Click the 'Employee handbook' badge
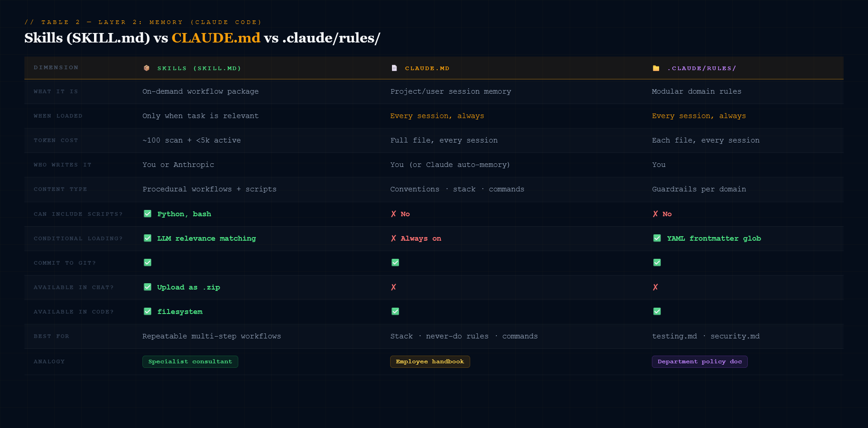The image size is (868, 428). (x=429, y=361)
